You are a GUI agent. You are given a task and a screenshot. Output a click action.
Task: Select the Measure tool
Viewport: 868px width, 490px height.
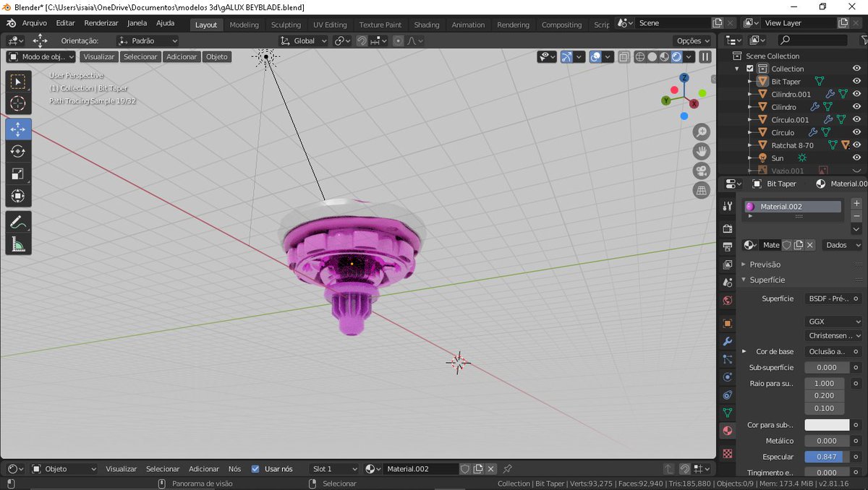pyautogui.click(x=18, y=244)
